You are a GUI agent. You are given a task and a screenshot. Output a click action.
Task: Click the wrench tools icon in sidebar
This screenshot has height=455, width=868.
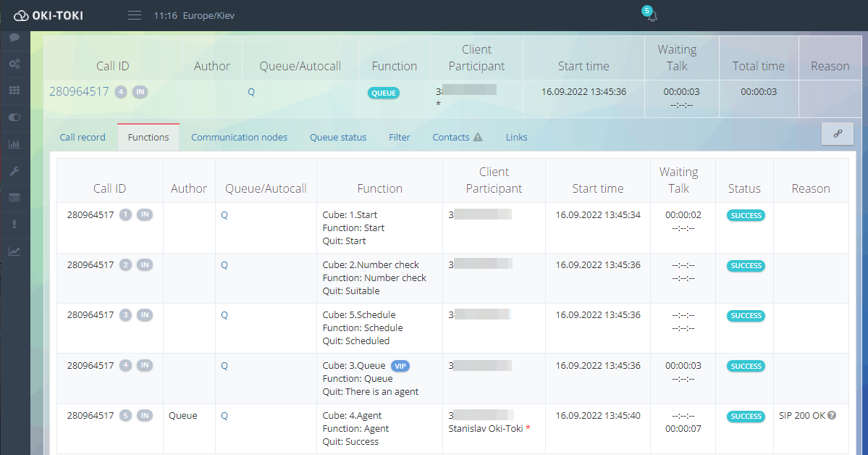click(x=14, y=171)
